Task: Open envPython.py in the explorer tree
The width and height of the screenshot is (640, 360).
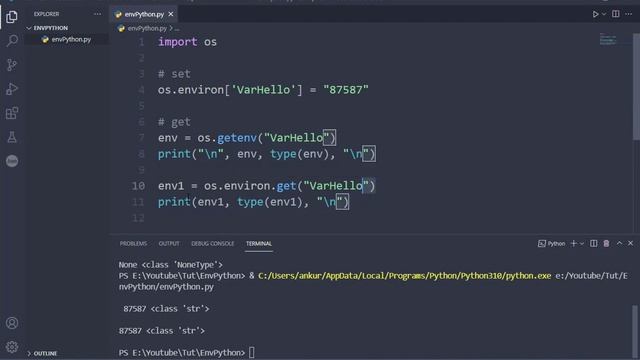Action: [x=71, y=39]
